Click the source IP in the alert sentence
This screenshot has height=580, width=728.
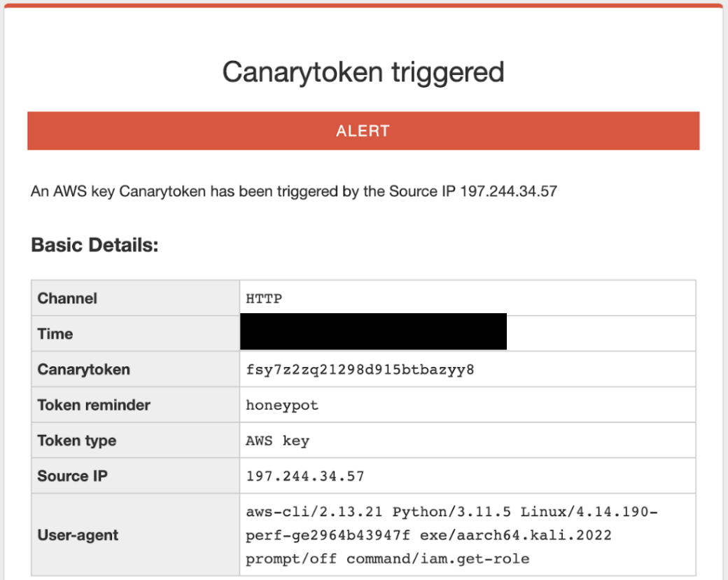pos(508,191)
